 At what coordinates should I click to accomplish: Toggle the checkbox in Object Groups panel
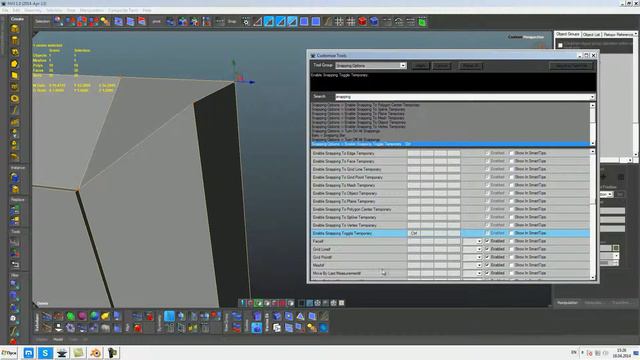[560, 45]
